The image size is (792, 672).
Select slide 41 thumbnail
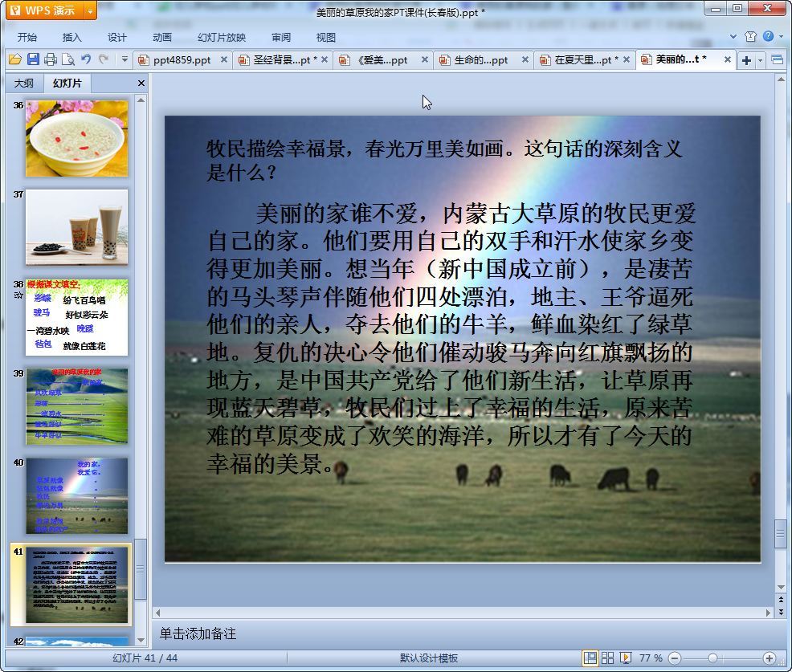(77, 584)
